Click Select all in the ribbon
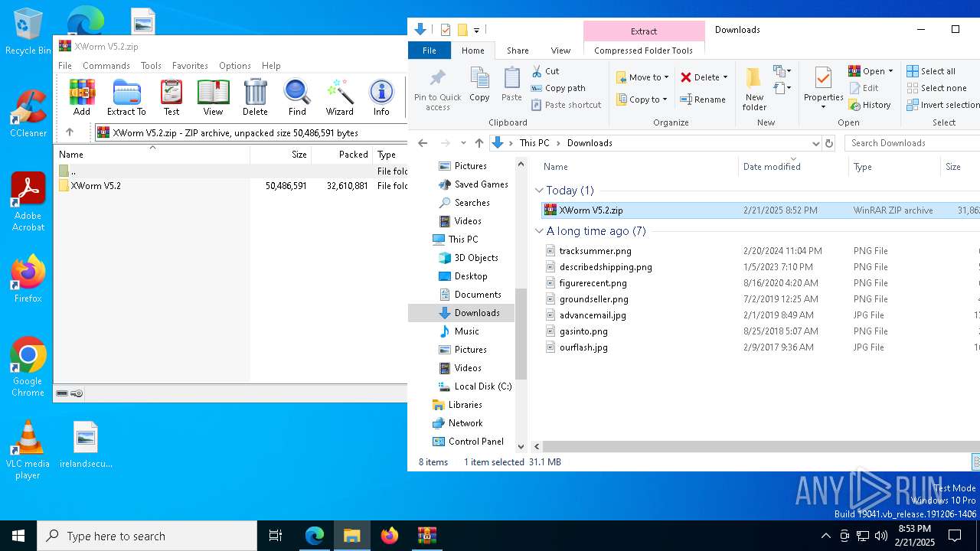Viewport: 980px width, 551px height. [x=931, y=71]
